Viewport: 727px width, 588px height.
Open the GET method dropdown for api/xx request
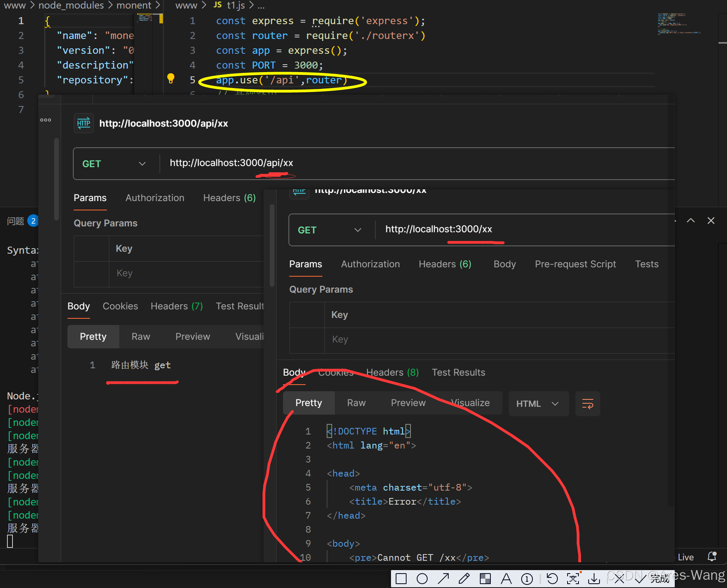point(114,164)
